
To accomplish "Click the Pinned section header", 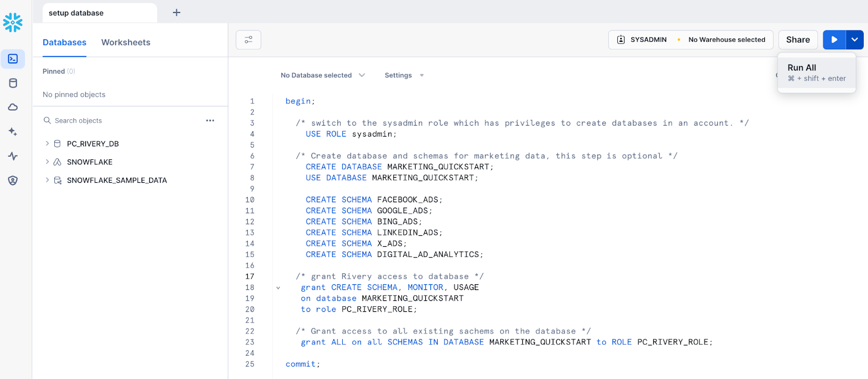I will 59,71.
